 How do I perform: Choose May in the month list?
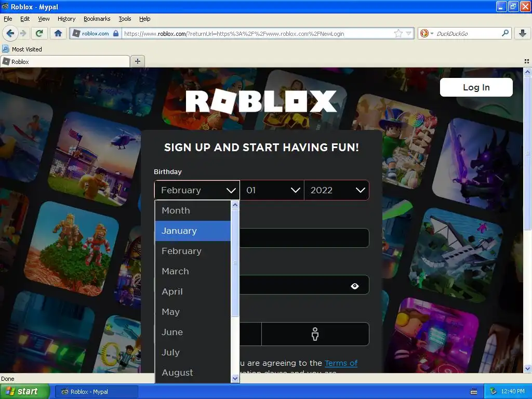pyautogui.click(x=193, y=312)
